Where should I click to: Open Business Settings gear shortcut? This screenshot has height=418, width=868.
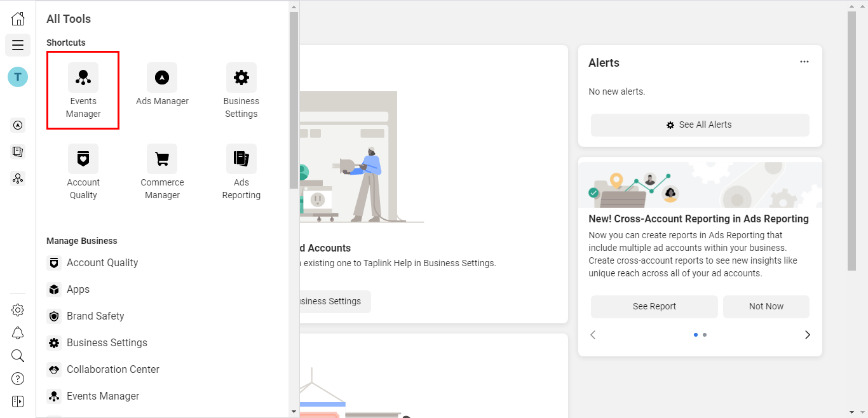pyautogui.click(x=241, y=78)
